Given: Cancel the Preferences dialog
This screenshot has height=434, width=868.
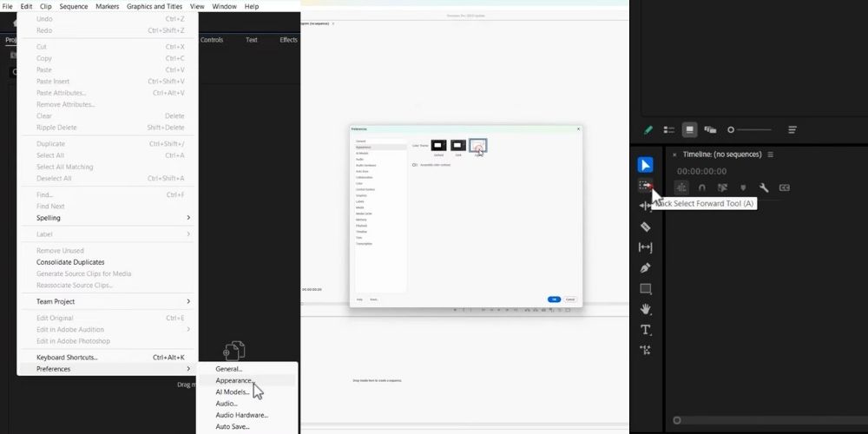Looking at the screenshot, I should coord(570,299).
